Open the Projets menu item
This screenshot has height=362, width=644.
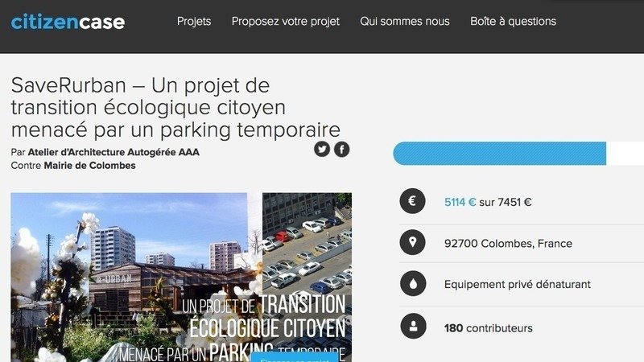click(194, 22)
